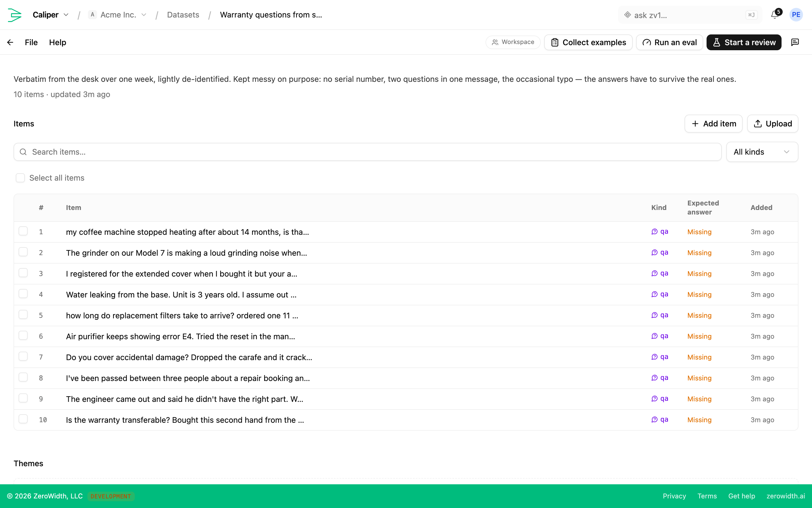Screen dimensions: 812x508
Task: Check the box for item 3
Action: coord(23,273)
